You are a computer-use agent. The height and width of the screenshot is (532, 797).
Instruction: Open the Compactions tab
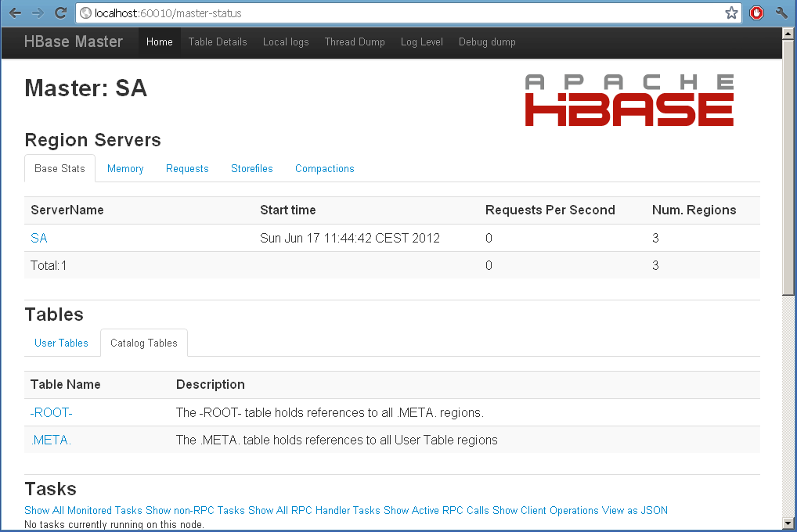pos(324,168)
